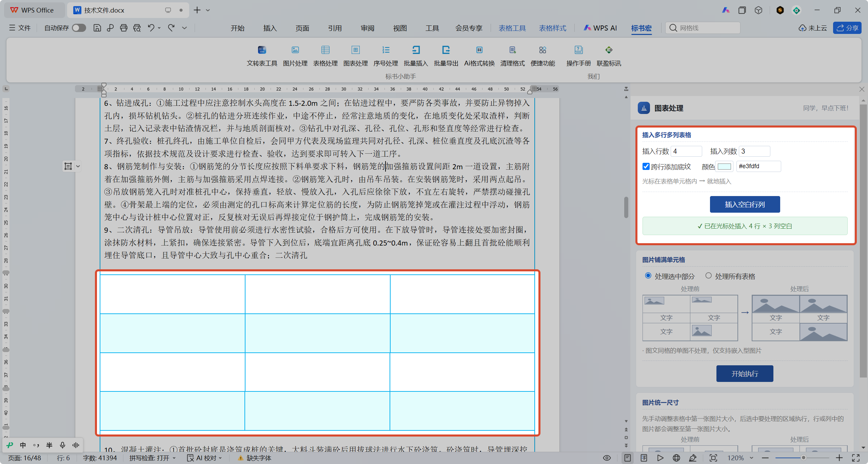The width and height of the screenshot is (868, 464).
Task: Click the 插入行数 input field
Action: coord(686,151)
